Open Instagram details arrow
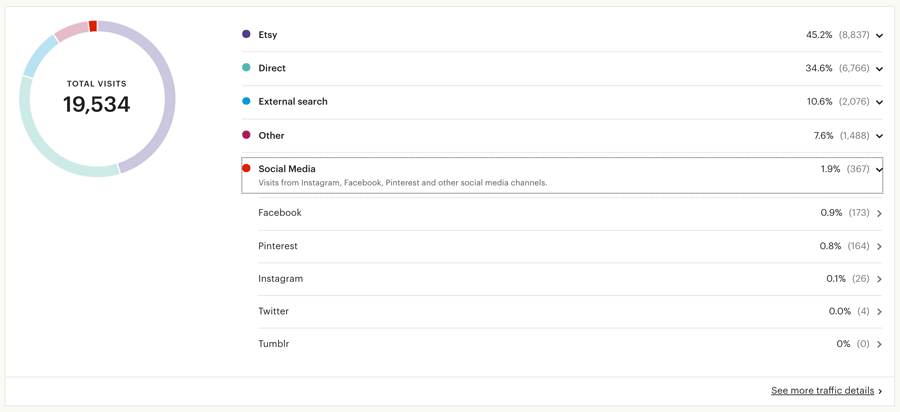This screenshot has height=412, width=900. [879, 279]
